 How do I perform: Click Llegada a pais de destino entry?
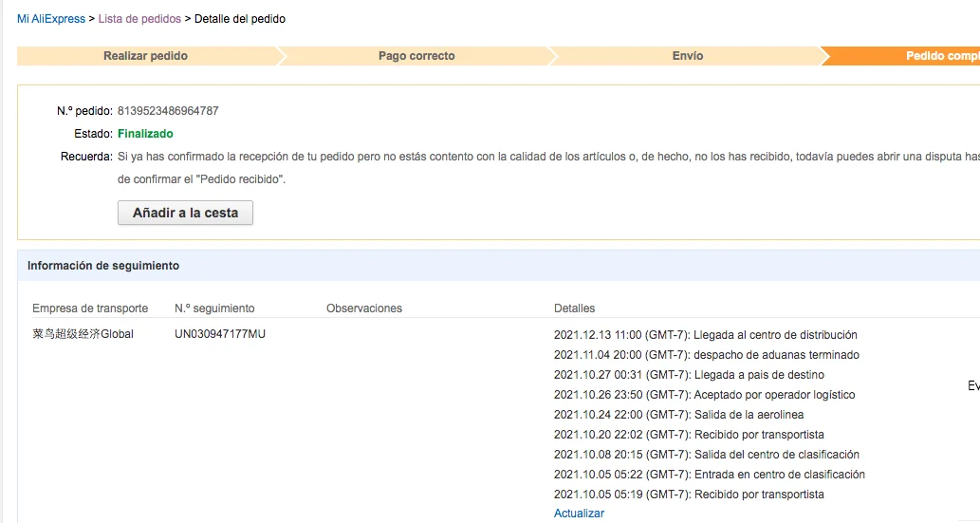(x=689, y=375)
